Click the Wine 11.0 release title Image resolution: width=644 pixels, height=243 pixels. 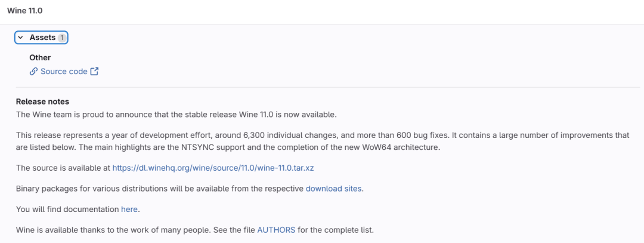pyautogui.click(x=25, y=11)
